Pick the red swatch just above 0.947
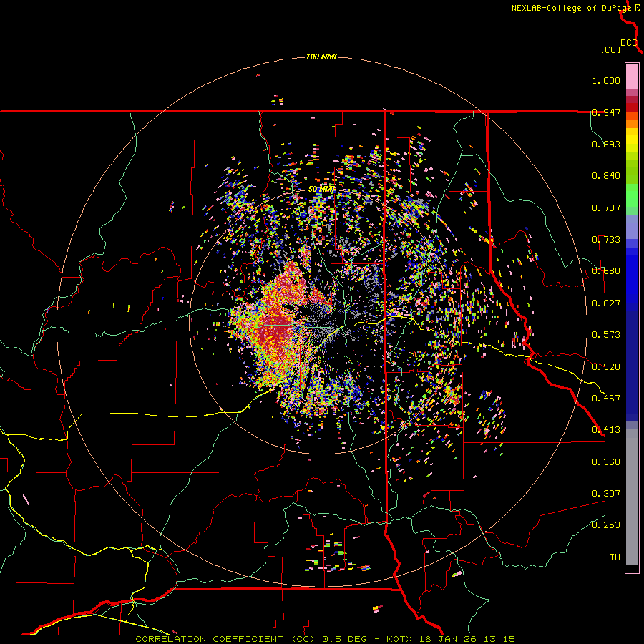This screenshot has height=644, width=644. [x=632, y=107]
